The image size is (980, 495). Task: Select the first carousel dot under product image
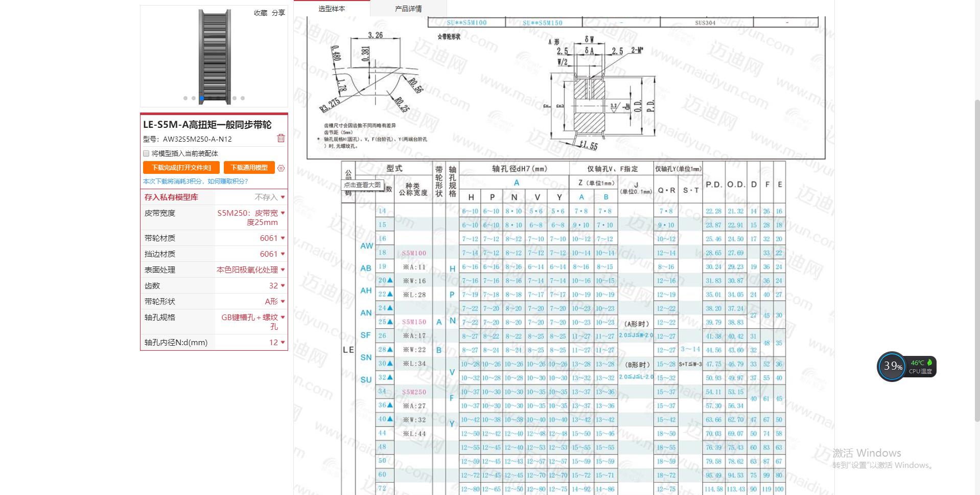coord(185,98)
